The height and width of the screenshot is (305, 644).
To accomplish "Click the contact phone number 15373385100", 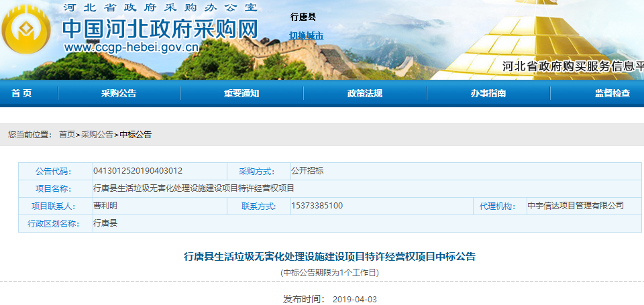I will pyautogui.click(x=317, y=206).
